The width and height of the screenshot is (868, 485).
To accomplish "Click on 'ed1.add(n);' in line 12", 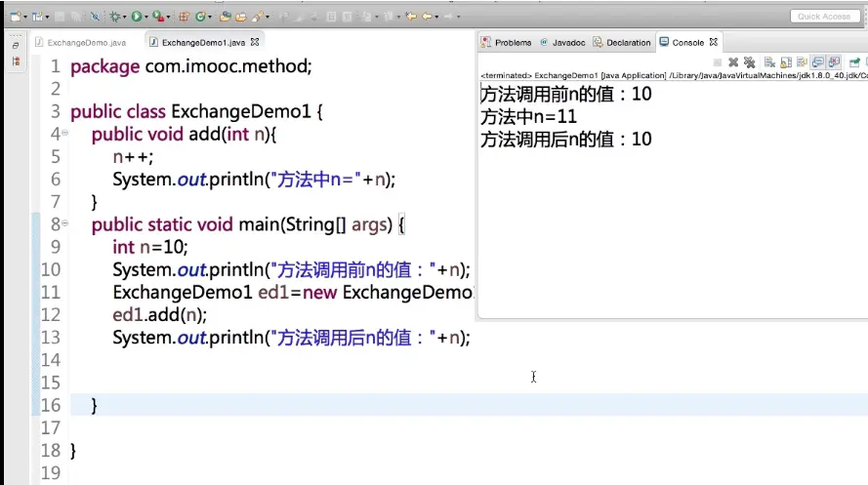I will pyautogui.click(x=159, y=314).
